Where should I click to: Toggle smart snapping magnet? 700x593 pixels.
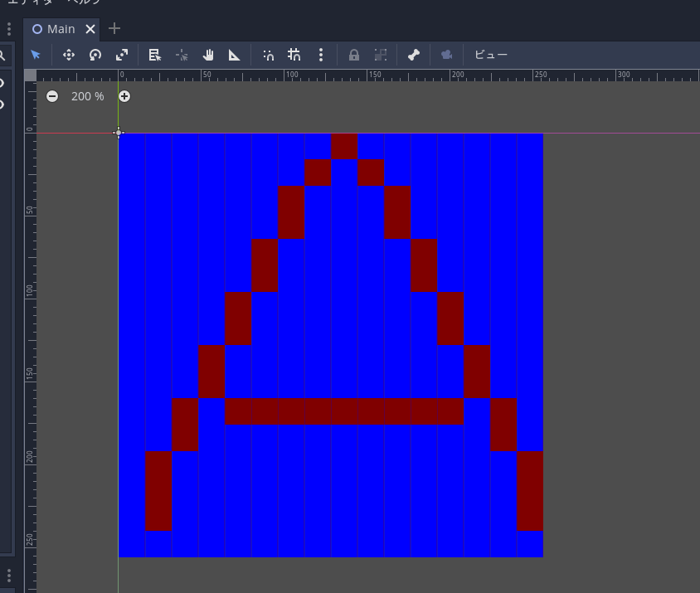point(268,55)
